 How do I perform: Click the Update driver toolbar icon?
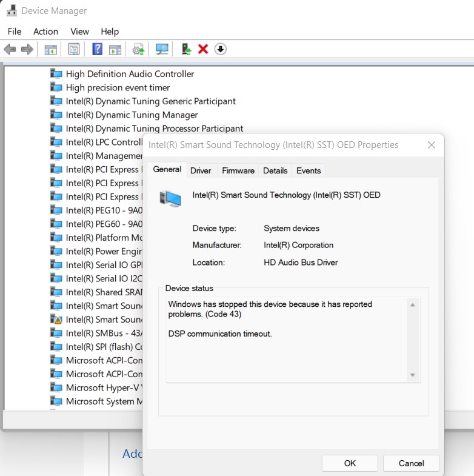[x=139, y=49]
